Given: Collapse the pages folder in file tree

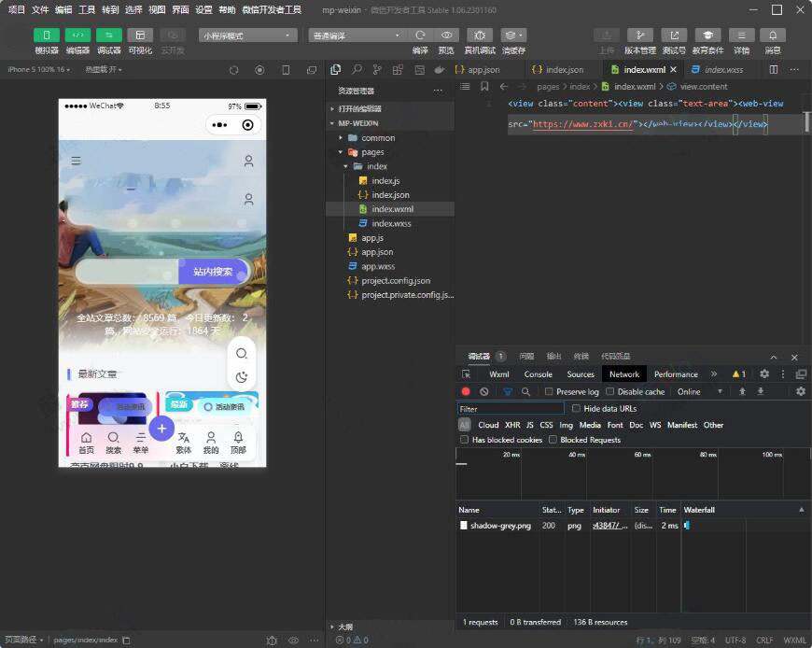Looking at the screenshot, I should [x=341, y=152].
